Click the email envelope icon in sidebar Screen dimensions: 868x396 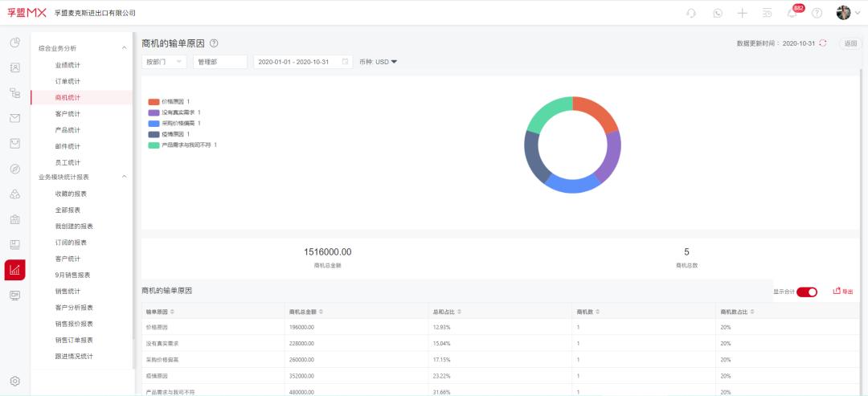(14, 118)
